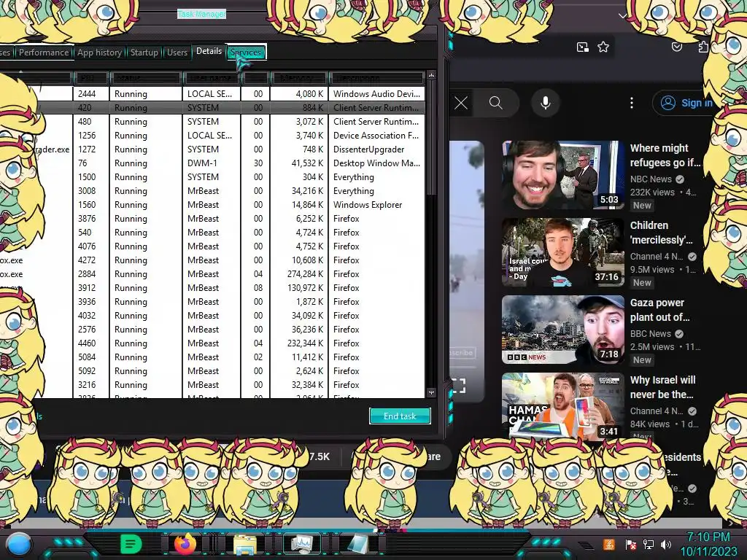This screenshot has width=747, height=560.
Task: Open the notepad taskbar icon
Action: [357, 544]
